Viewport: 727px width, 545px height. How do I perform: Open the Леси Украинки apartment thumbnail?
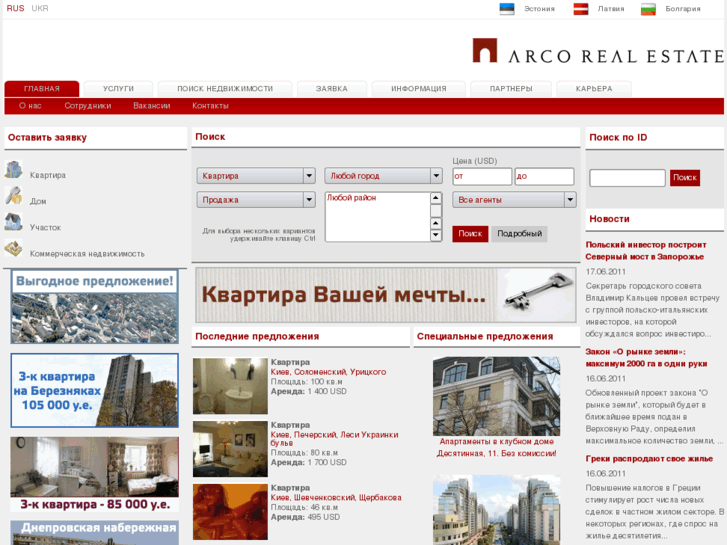[230, 449]
